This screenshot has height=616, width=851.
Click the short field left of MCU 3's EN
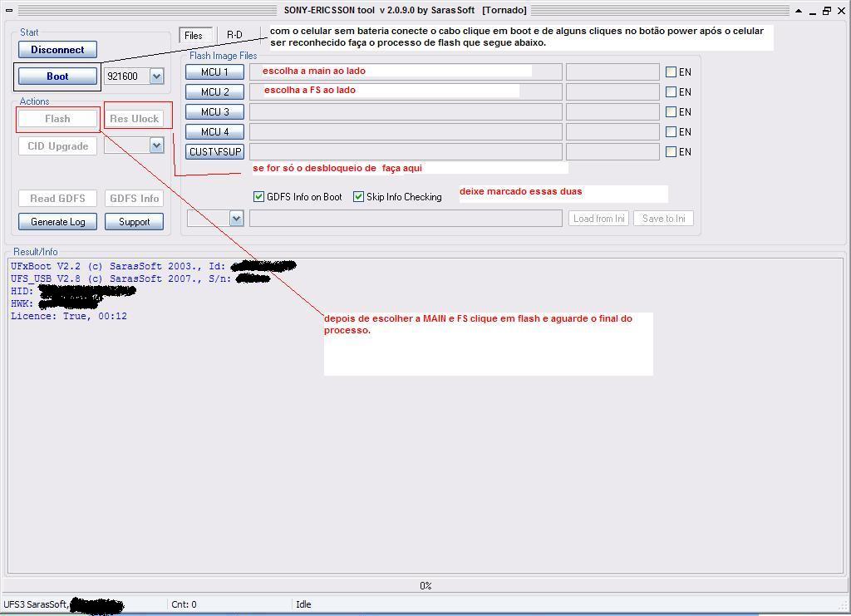(x=612, y=111)
